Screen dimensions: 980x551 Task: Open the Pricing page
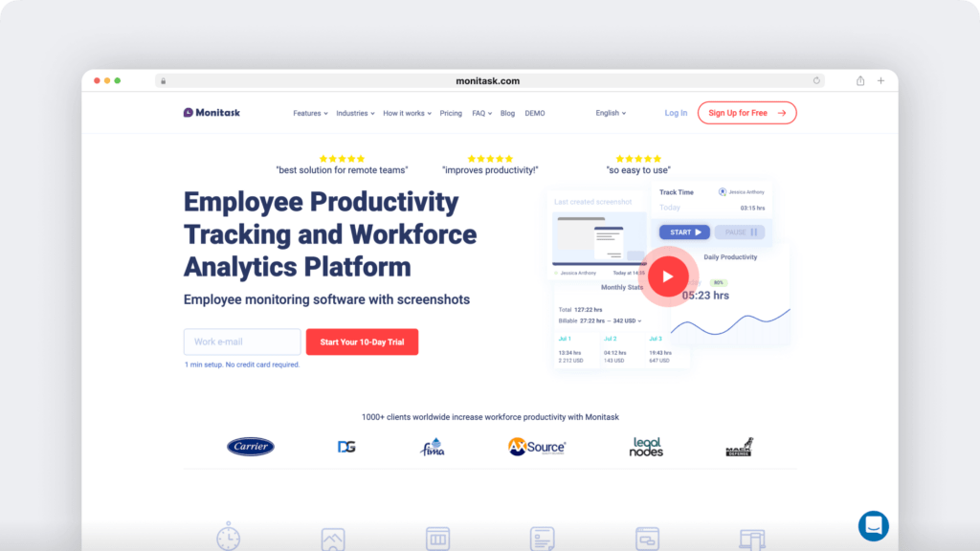click(x=451, y=113)
